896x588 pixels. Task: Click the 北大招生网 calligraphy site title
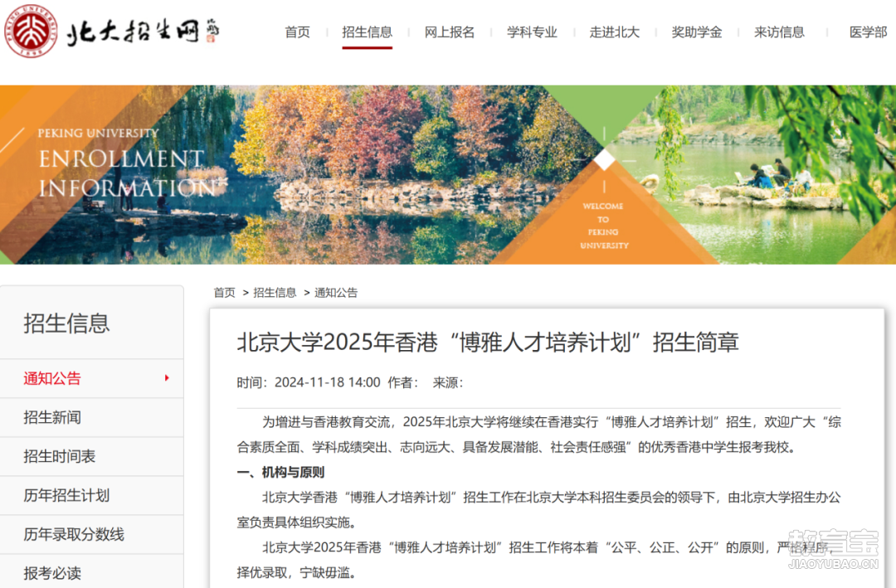tap(143, 32)
